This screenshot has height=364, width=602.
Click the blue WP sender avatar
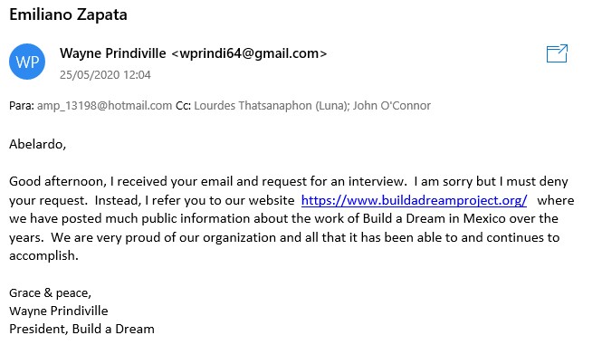pyautogui.click(x=27, y=62)
